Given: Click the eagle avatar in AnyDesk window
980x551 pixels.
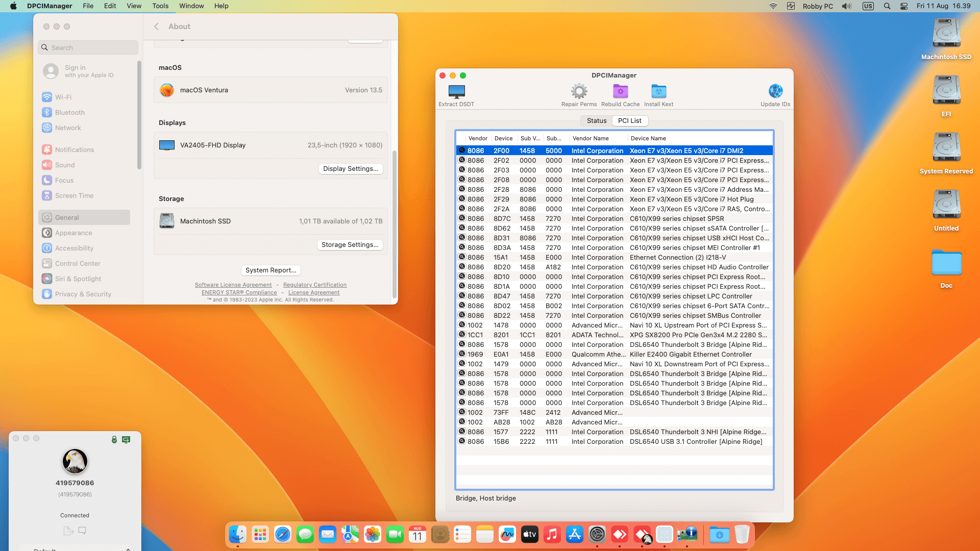Looking at the screenshot, I should 75,461.
